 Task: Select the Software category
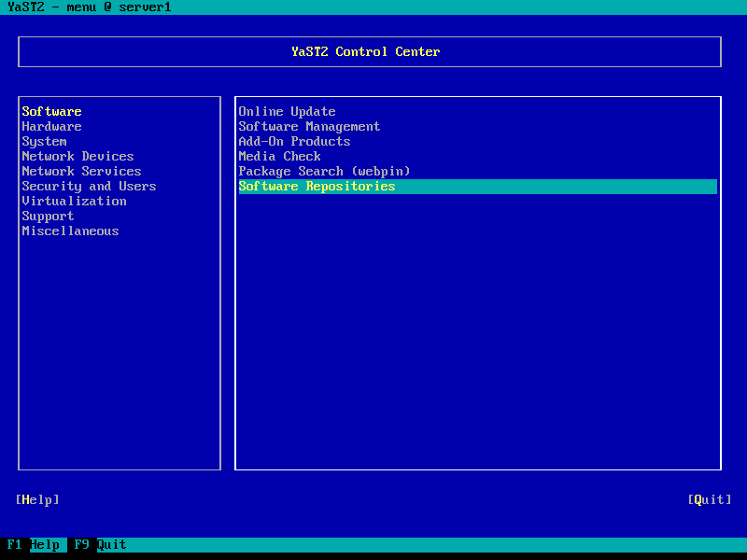[x=51, y=111]
